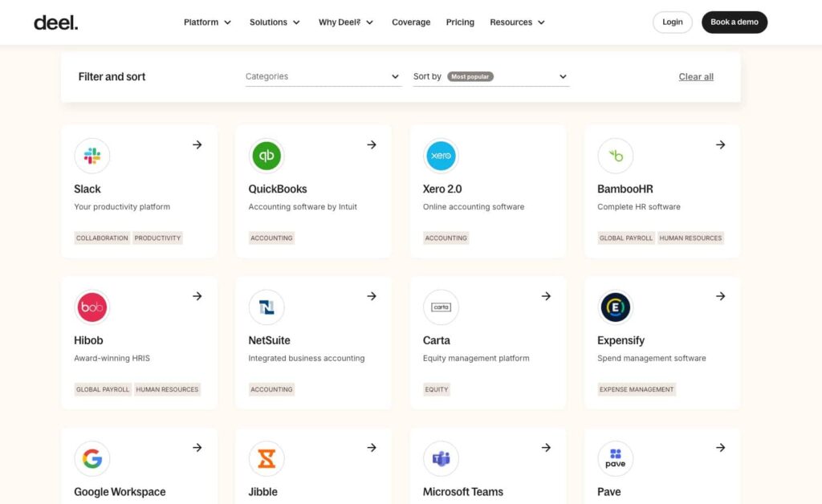Expand the Resources navigation menu
This screenshot has height=504, width=822.
[517, 22]
